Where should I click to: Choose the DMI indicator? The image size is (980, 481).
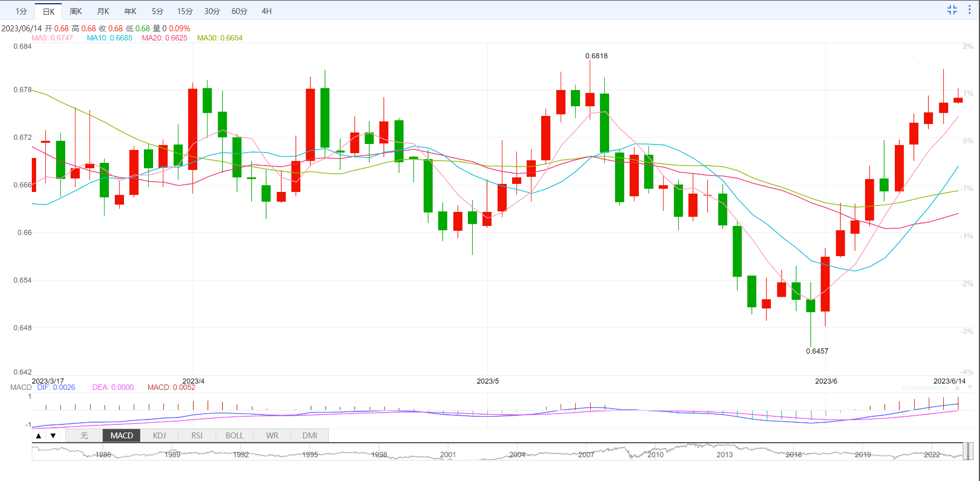(x=309, y=436)
